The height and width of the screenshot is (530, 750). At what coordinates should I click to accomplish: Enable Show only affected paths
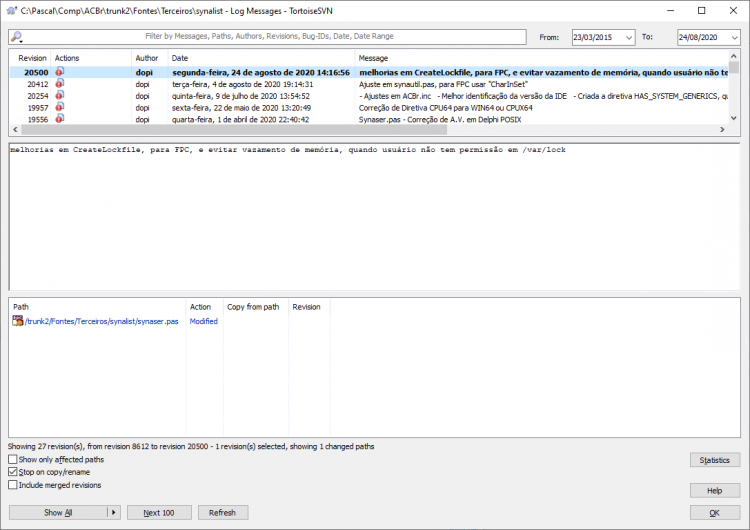pyautogui.click(x=13, y=459)
